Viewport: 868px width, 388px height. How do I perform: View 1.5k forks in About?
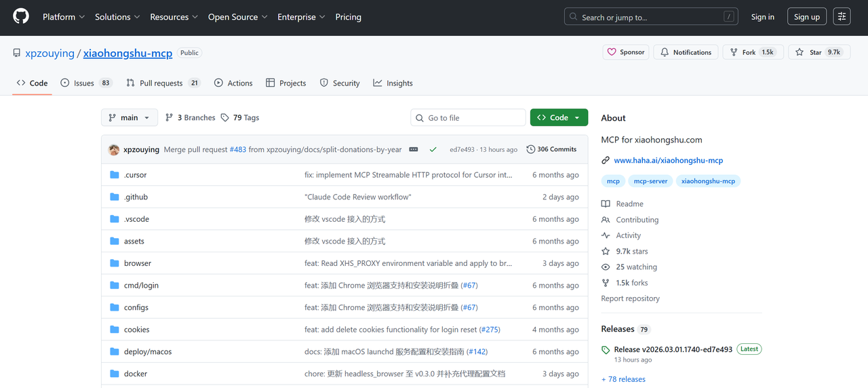(625, 283)
